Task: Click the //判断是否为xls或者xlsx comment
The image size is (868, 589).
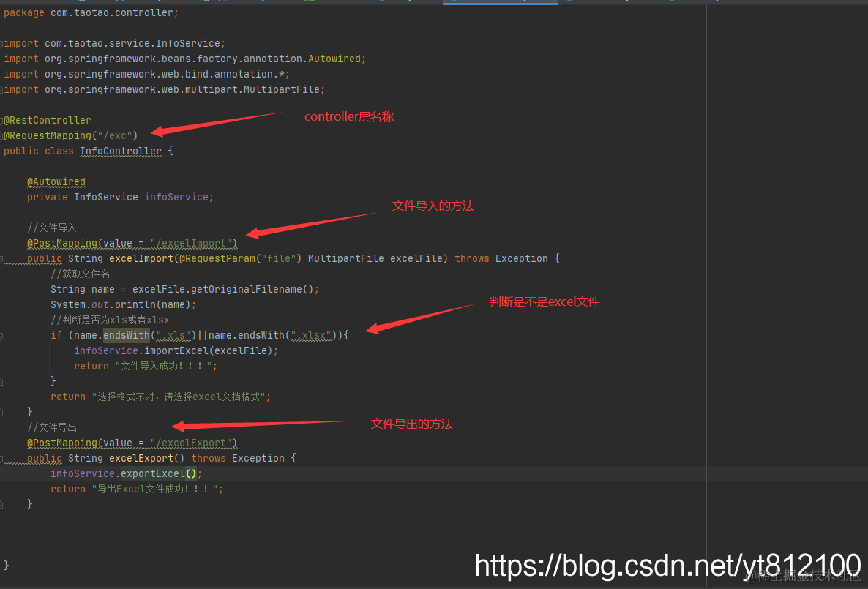Action: (x=111, y=320)
